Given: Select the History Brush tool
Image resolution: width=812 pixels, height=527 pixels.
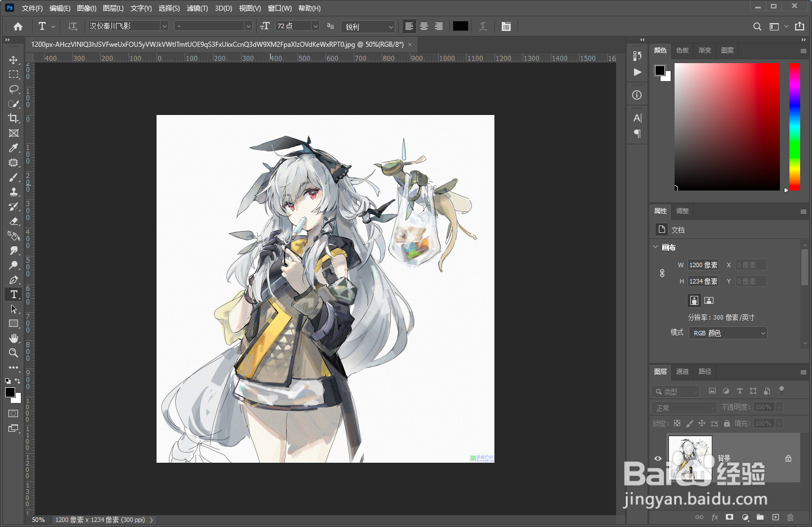Looking at the screenshot, I should pyautogui.click(x=14, y=206).
